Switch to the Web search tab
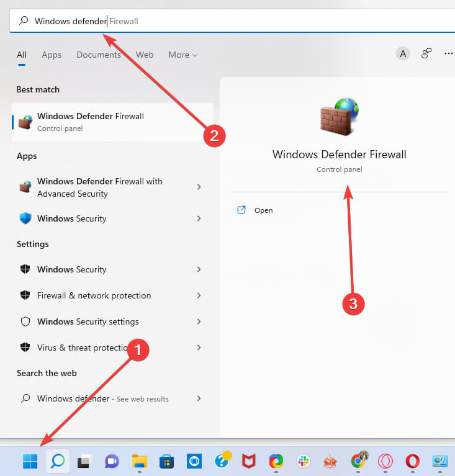This screenshot has width=455, height=476. click(x=145, y=55)
